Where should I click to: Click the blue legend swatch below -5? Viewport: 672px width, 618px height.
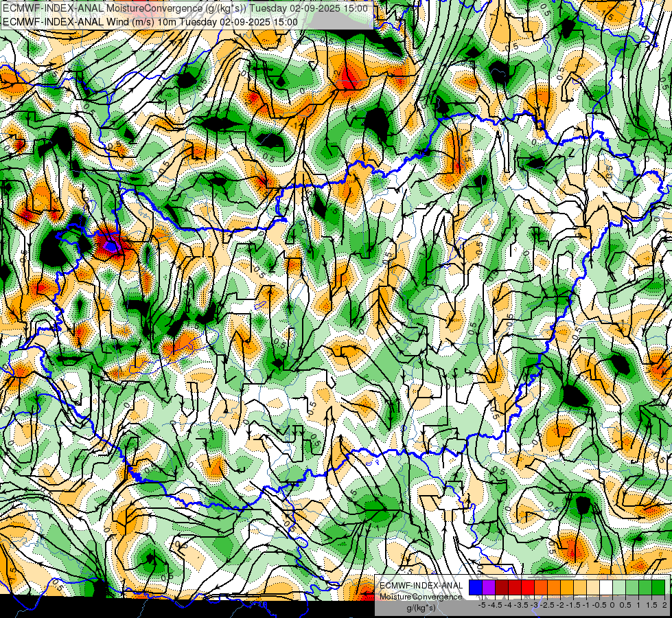[x=476, y=588]
